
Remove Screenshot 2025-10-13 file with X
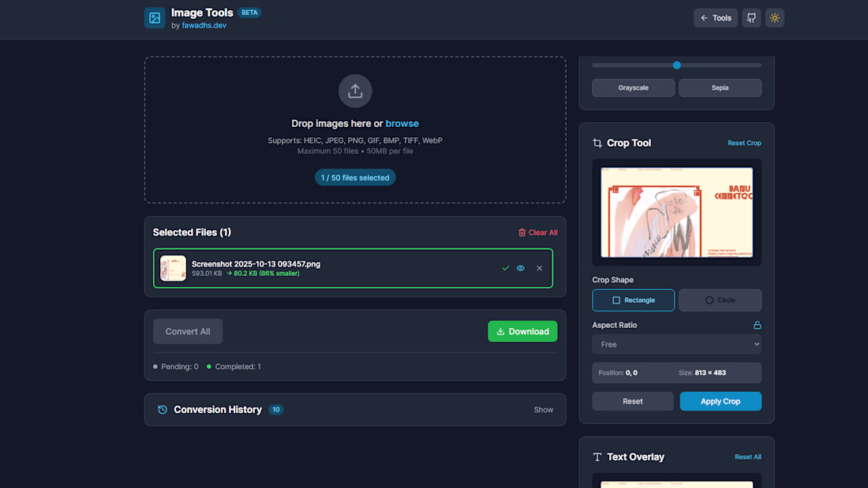click(539, 268)
